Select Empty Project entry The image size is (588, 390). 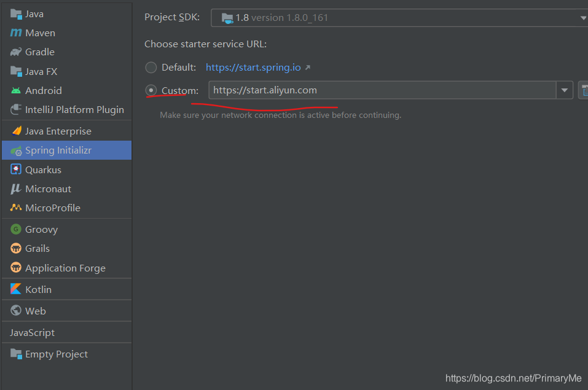point(67,354)
